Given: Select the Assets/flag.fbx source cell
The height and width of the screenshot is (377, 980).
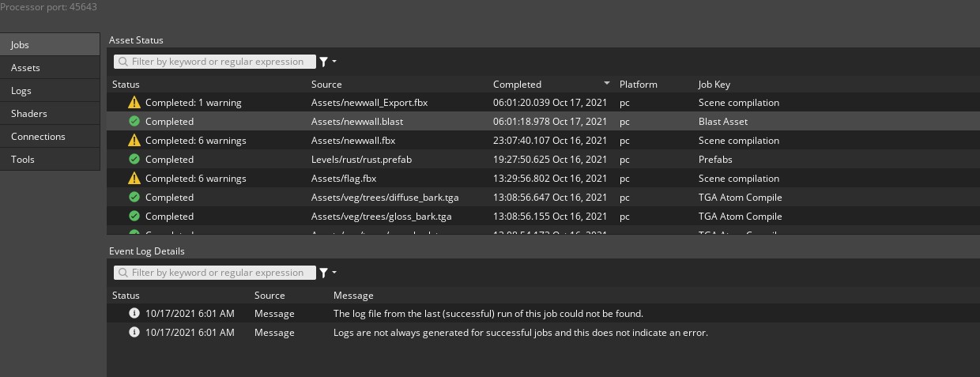Looking at the screenshot, I should 344,179.
